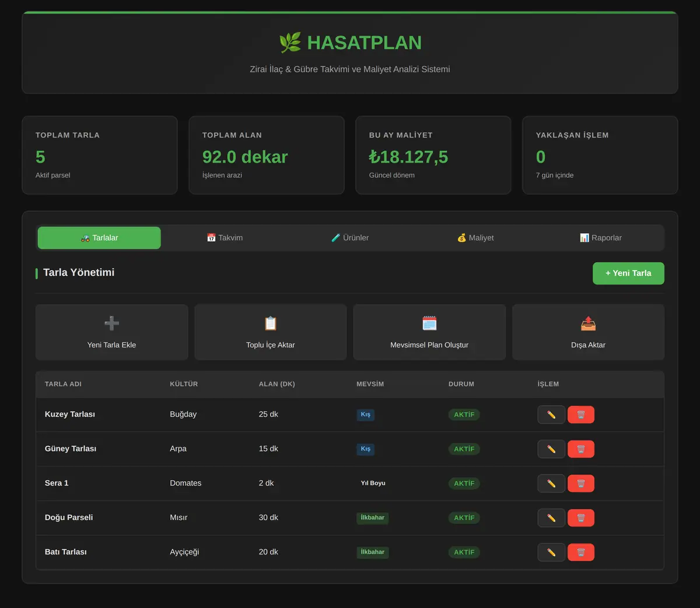Click the Tarla Adı column header

coord(63,384)
